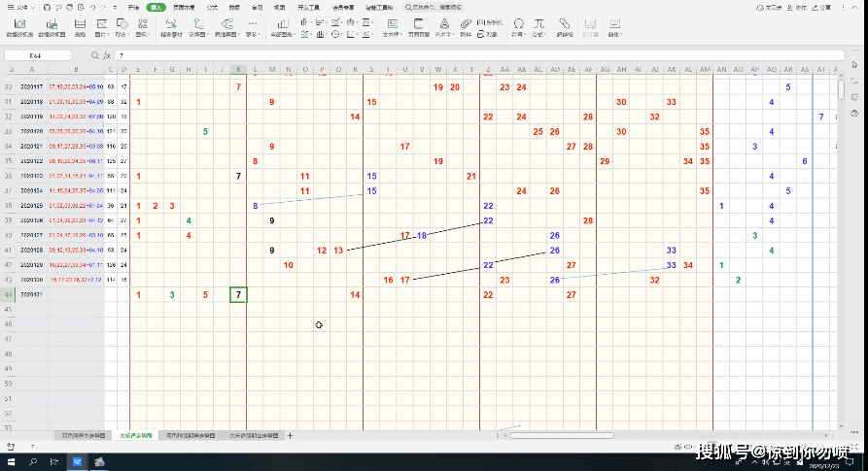Viewport: 868px width, 471px height.
Task: Click the WordArt (艺术字) icon
Action: click(x=442, y=25)
